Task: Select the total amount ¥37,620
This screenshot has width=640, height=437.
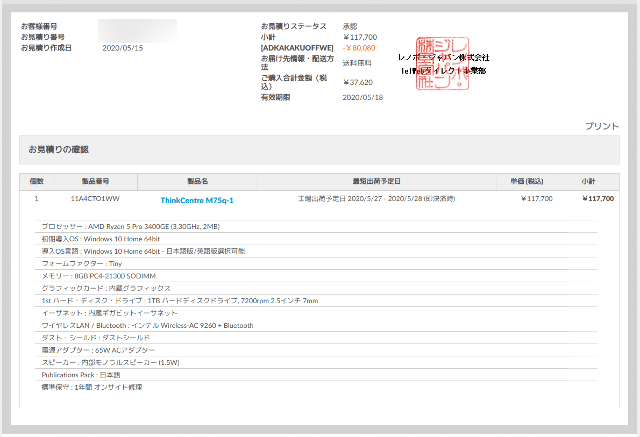Action: coord(358,82)
